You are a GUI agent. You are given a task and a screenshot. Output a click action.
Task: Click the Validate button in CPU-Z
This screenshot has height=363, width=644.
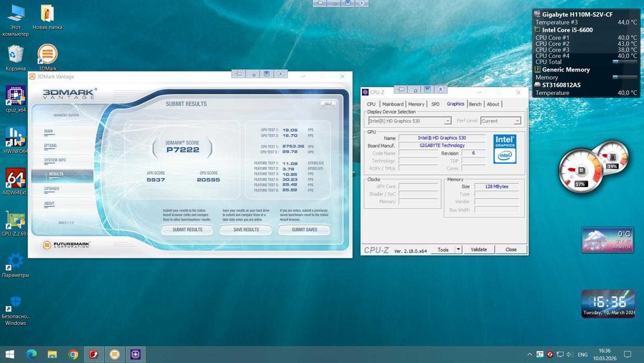point(478,250)
